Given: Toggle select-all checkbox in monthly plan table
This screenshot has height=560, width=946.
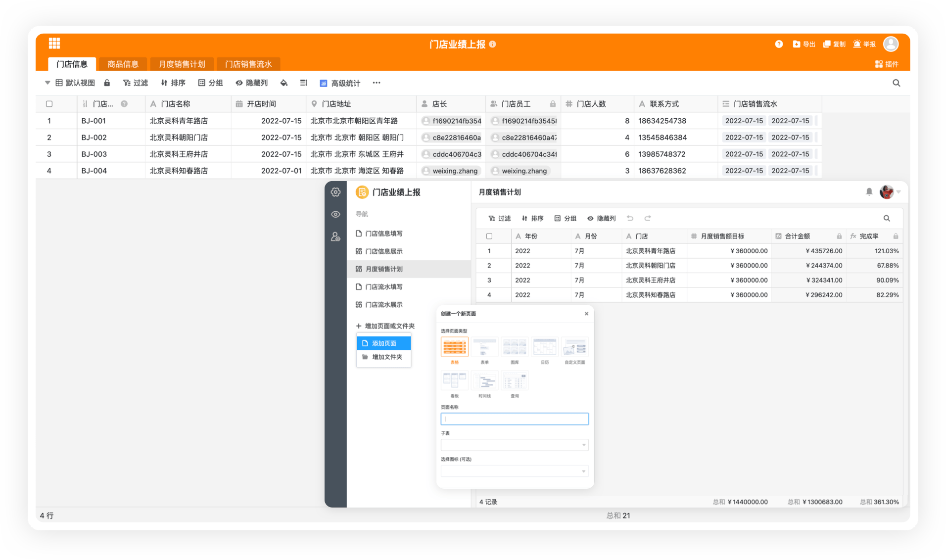Looking at the screenshot, I should (x=489, y=236).
